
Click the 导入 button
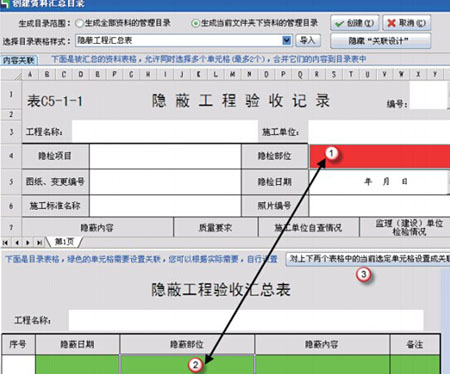click(307, 41)
